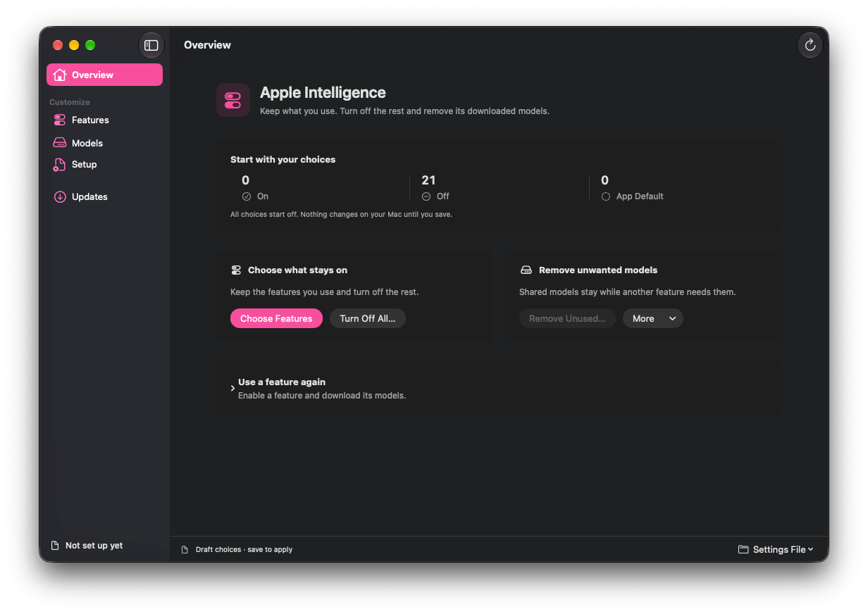The image size is (868, 614).
Task: Click the Turn Off All... button
Action: coord(368,318)
